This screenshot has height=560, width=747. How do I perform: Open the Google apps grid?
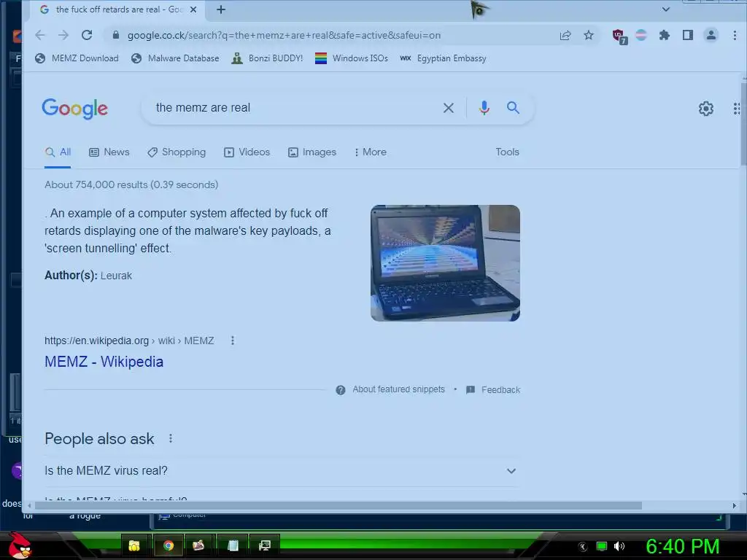pyautogui.click(x=738, y=109)
